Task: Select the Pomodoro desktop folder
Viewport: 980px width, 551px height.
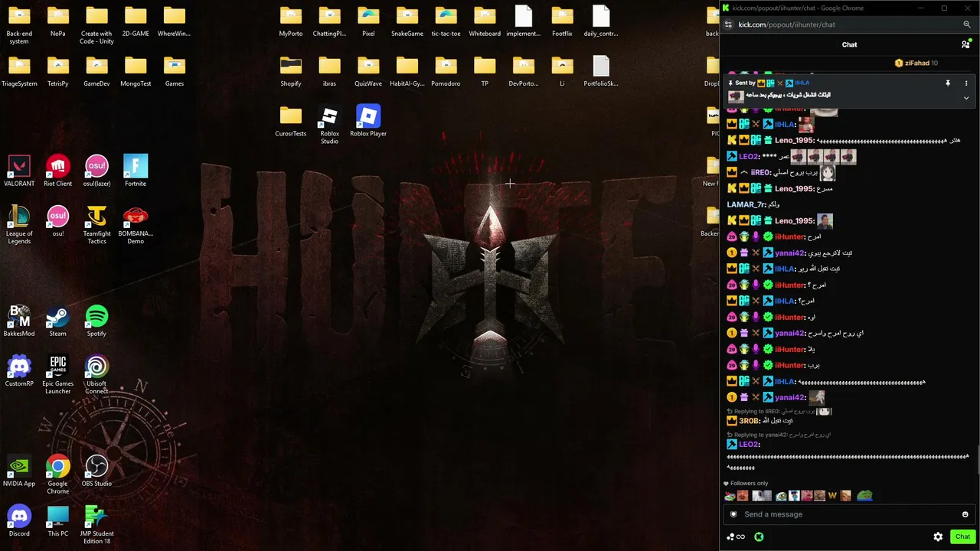Action: (x=446, y=71)
